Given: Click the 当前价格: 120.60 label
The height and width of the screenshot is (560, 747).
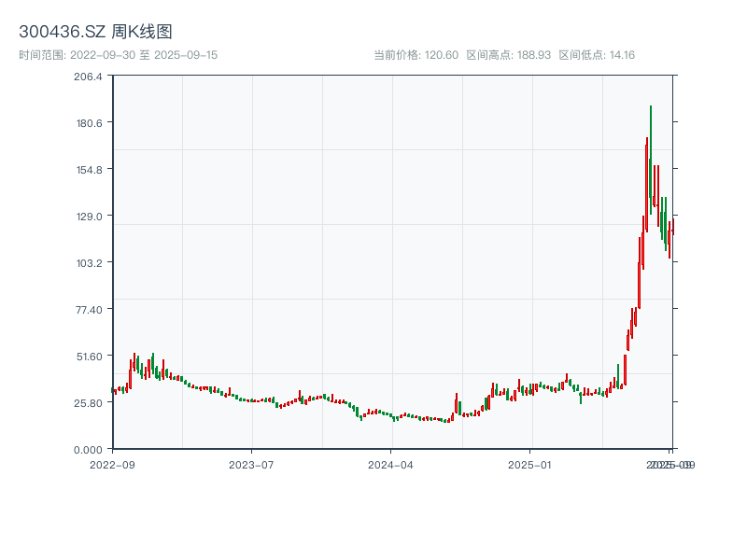Looking at the screenshot, I should (x=416, y=55).
